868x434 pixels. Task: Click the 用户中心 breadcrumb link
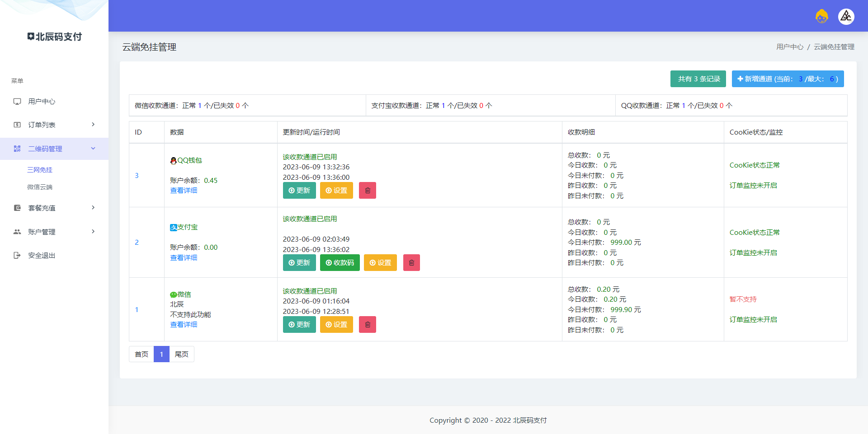tap(790, 47)
